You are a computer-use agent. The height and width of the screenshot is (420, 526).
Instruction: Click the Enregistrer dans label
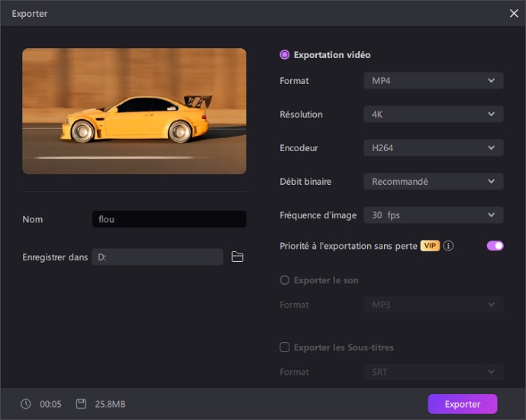coord(55,257)
